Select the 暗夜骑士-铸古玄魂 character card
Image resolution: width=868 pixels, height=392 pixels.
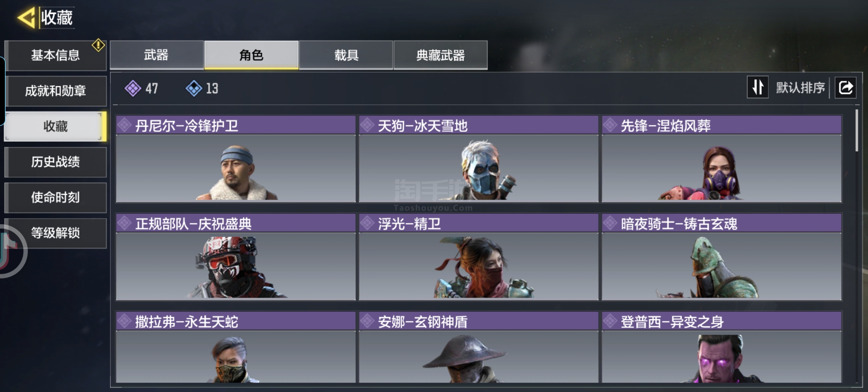721,256
